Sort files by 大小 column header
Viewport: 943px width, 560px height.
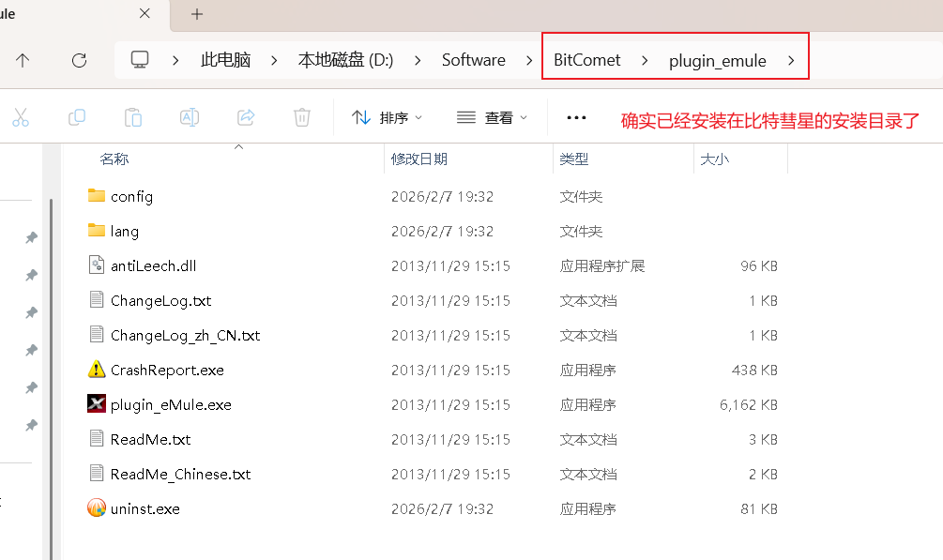(714, 159)
